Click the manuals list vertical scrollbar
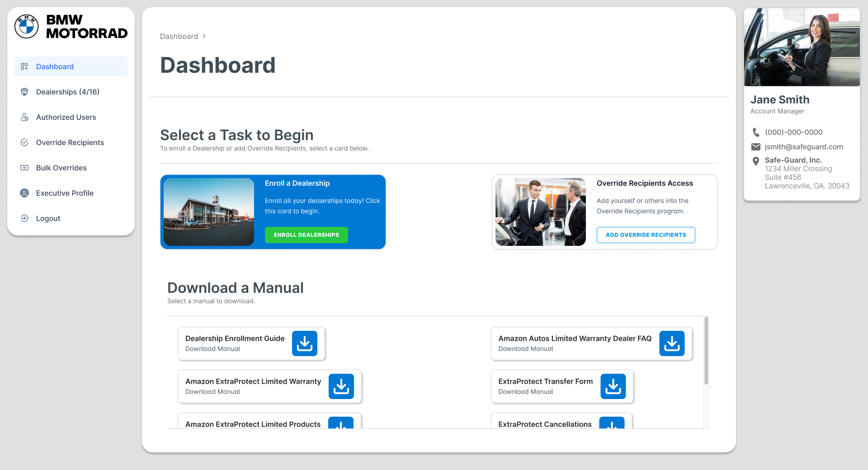 706,351
